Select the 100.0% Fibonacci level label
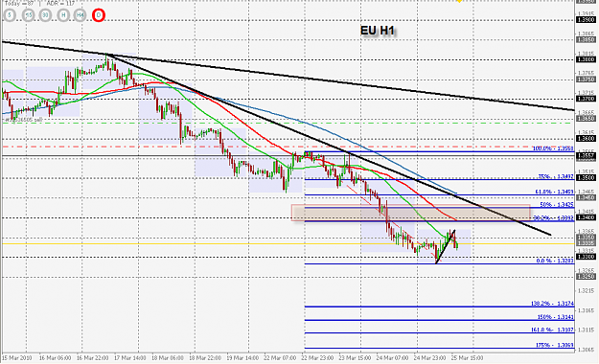The width and height of the screenshot is (599, 364). point(553,148)
